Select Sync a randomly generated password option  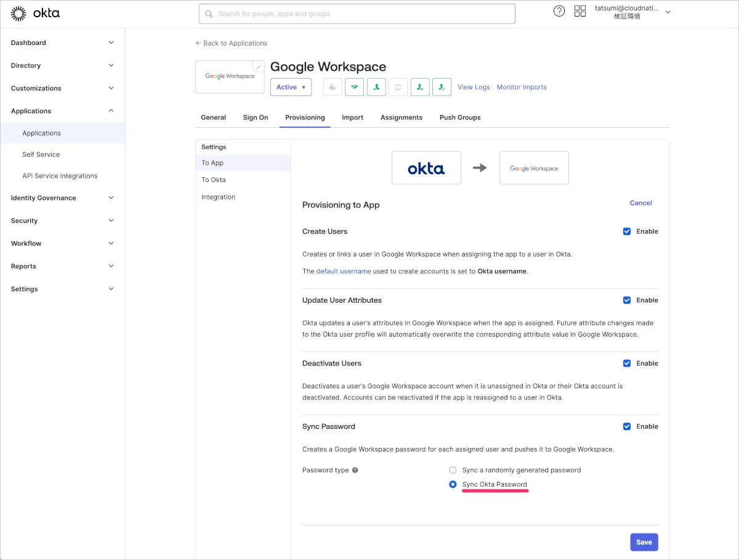click(453, 470)
